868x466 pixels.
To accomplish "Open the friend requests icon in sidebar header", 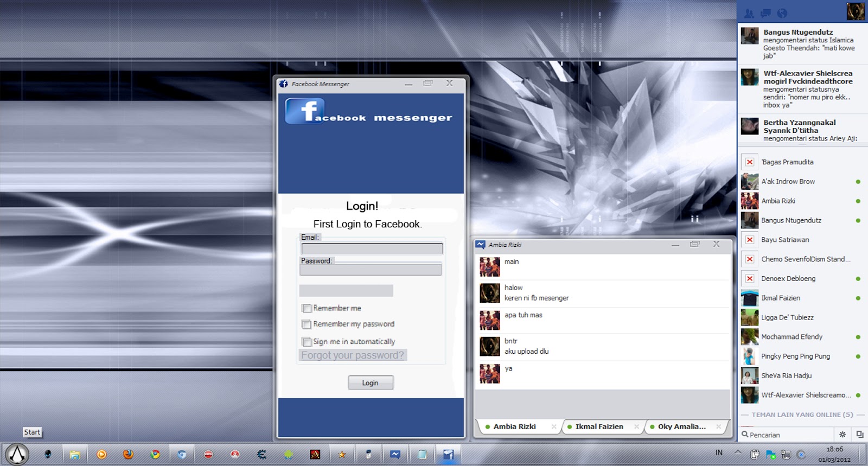I will click(x=749, y=14).
